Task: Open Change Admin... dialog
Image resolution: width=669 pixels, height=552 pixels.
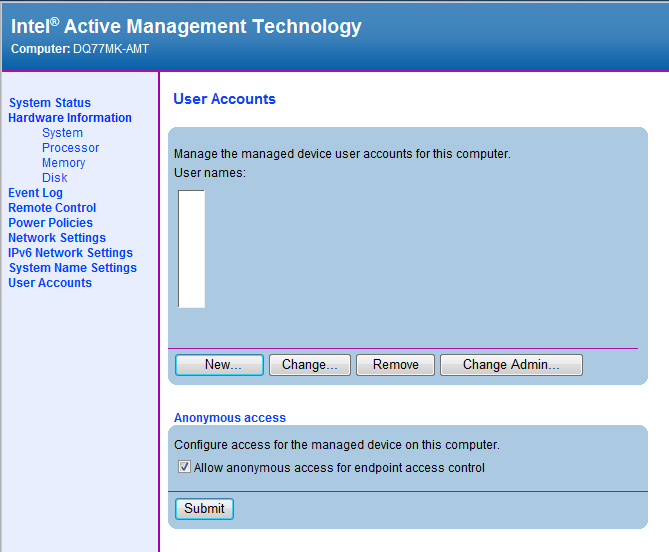Action: (511, 365)
